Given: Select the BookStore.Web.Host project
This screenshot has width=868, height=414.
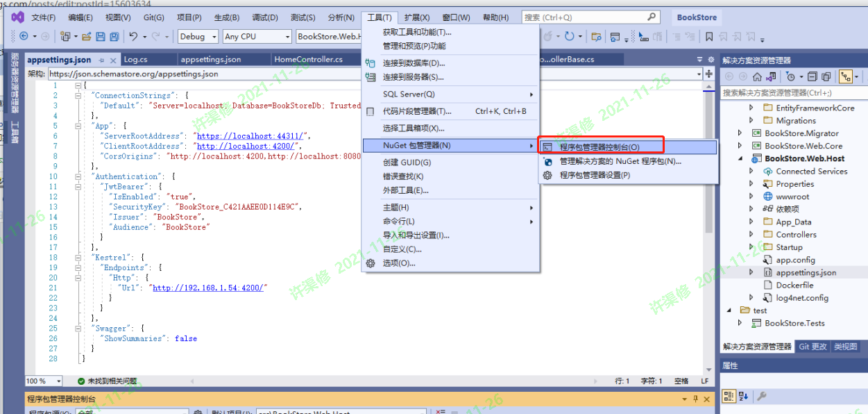Looking at the screenshot, I should 805,158.
